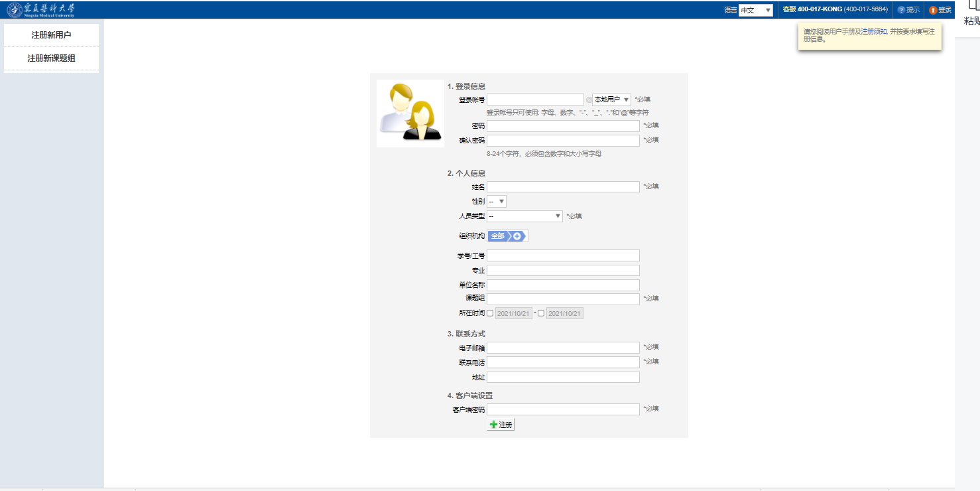
Task: Open the 注册须知 link in the tooltip
Action: point(873,31)
